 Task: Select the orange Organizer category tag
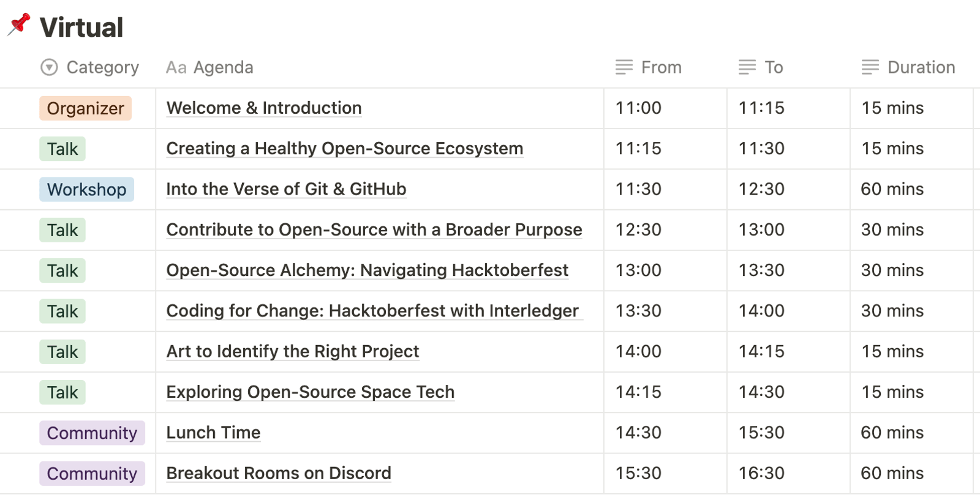coord(86,108)
